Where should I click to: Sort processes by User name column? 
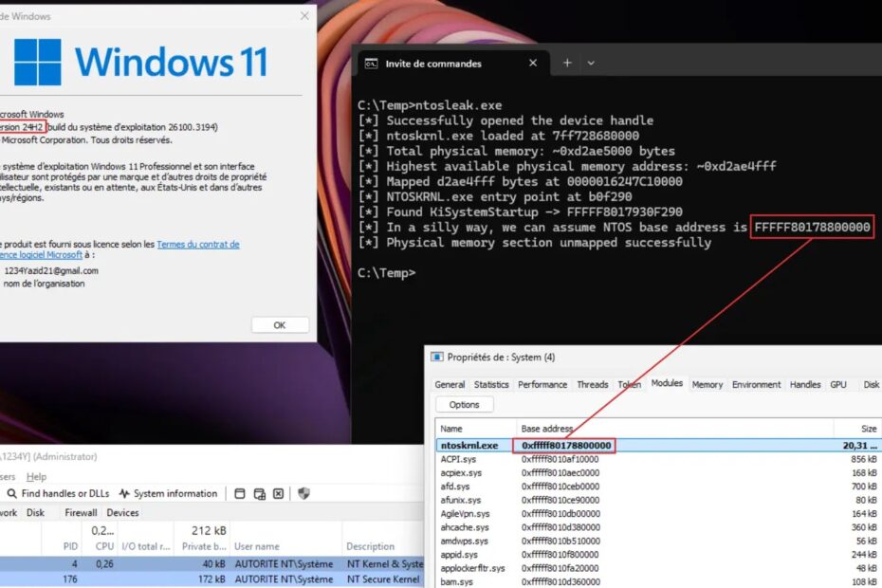tap(256, 546)
